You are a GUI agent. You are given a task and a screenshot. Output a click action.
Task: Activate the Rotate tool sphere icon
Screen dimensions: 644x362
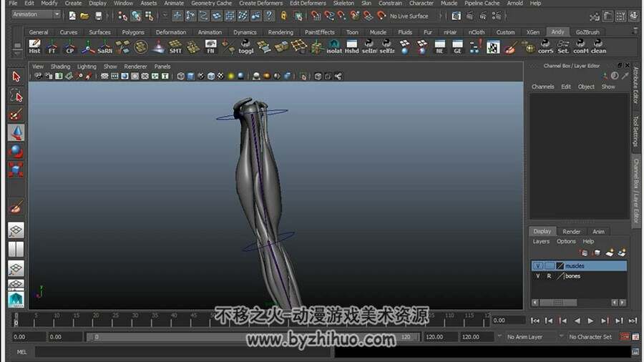(16, 151)
